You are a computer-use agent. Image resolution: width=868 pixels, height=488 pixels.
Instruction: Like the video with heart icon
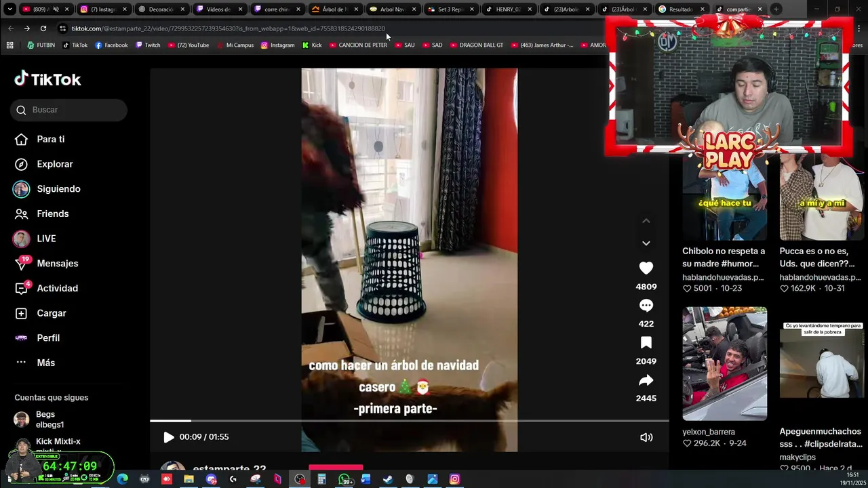click(646, 268)
